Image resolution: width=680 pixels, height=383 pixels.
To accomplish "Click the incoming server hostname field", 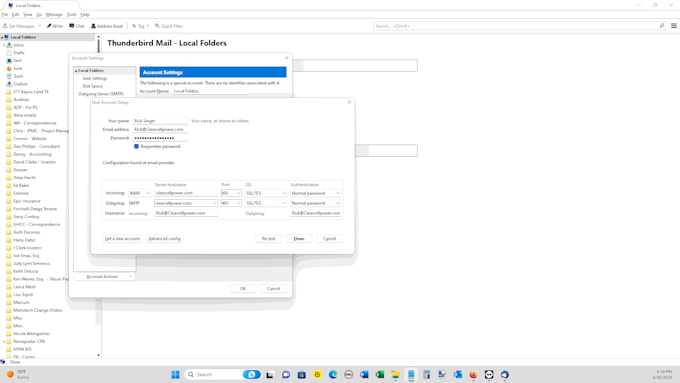I will [186, 193].
